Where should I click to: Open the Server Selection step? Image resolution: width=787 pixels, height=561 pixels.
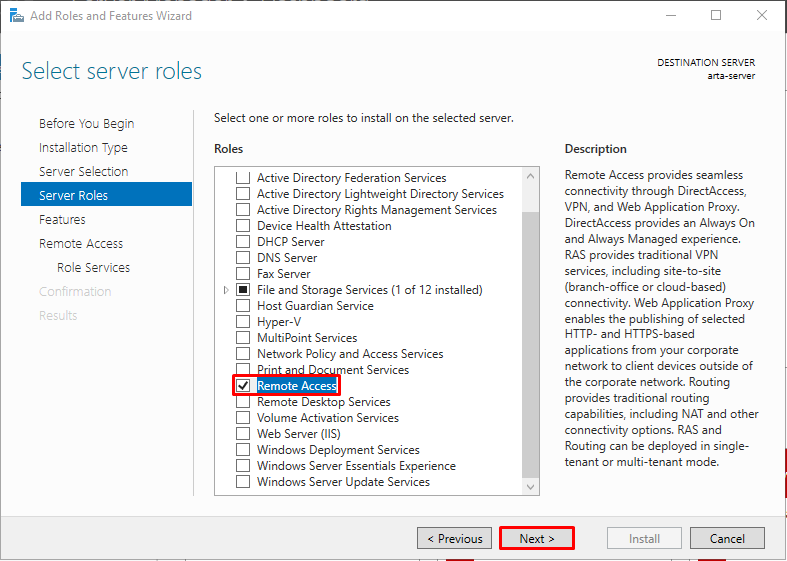tap(84, 172)
